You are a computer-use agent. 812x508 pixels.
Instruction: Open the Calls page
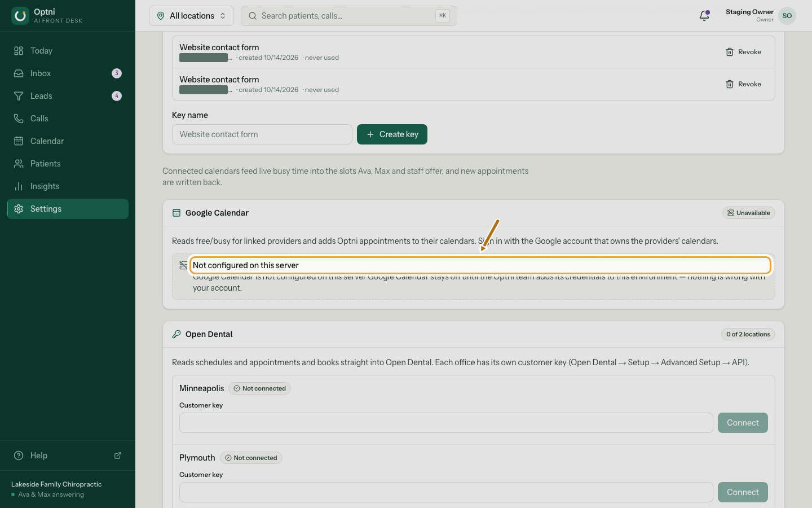click(x=68, y=119)
